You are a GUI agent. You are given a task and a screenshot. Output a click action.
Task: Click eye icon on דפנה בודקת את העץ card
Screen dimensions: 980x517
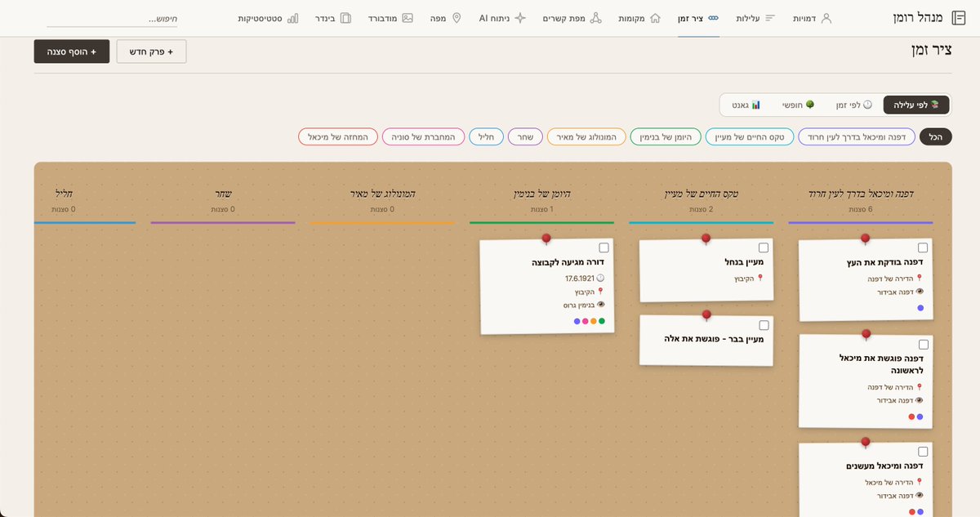pyautogui.click(x=920, y=292)
